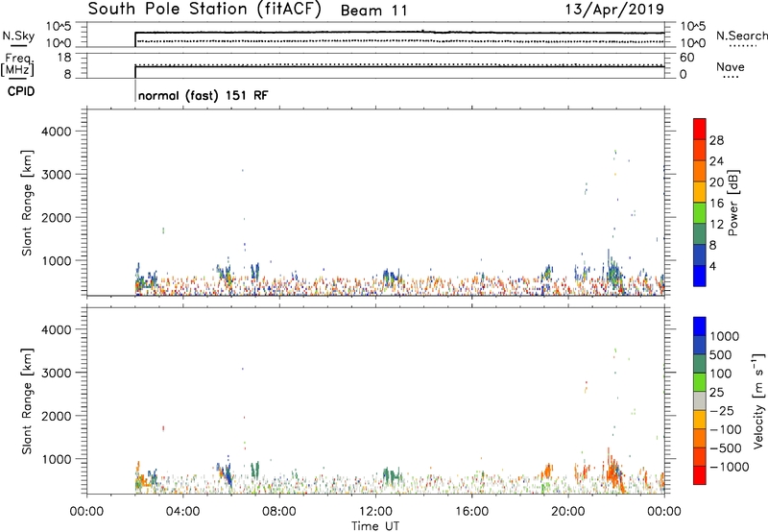Click 'normal (fast) 151 RF' text

(203, 95)
